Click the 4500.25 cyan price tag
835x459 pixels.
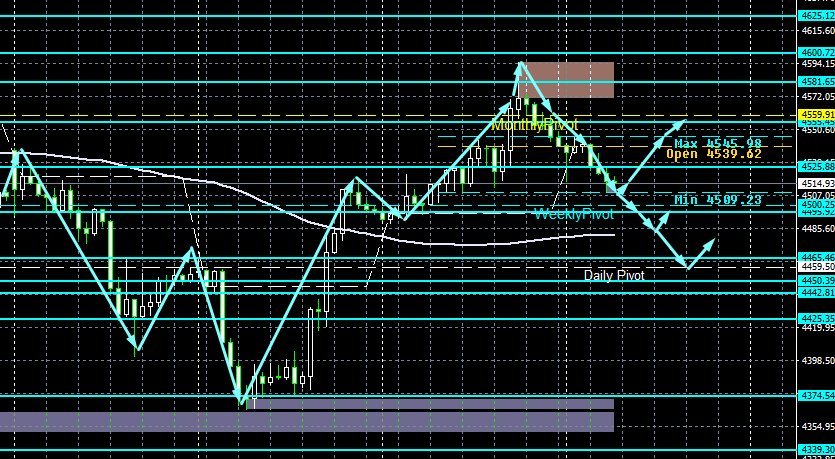point(817,205)
